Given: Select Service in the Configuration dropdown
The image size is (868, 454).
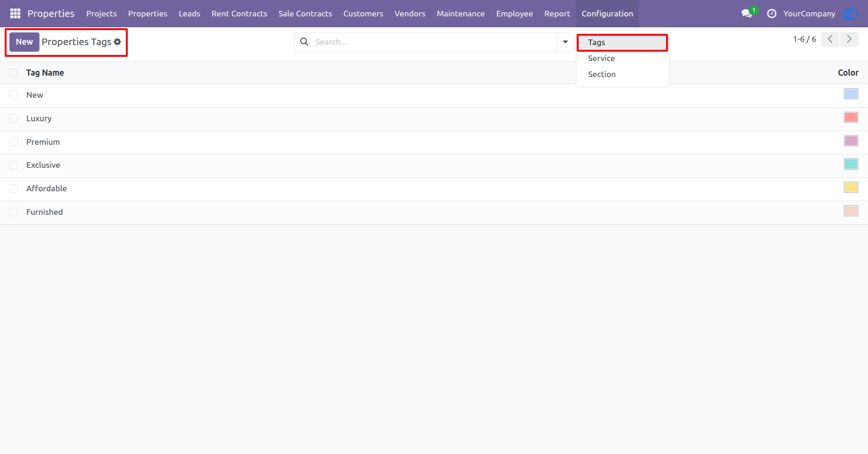Looking at the screenshot, I should (622, 58).
